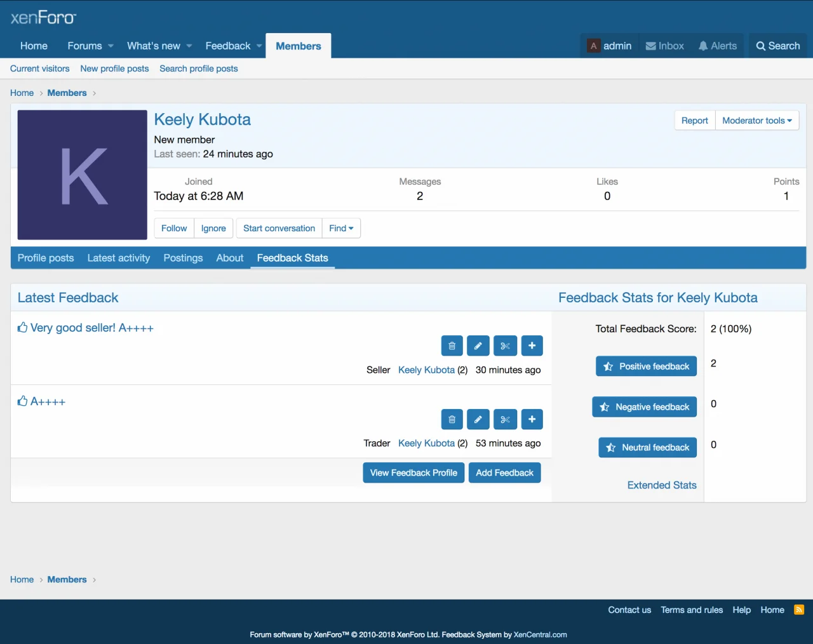Viewport: 813px width, 644px height.
Task: Show Positive feedback list
Action: point(646,366)
